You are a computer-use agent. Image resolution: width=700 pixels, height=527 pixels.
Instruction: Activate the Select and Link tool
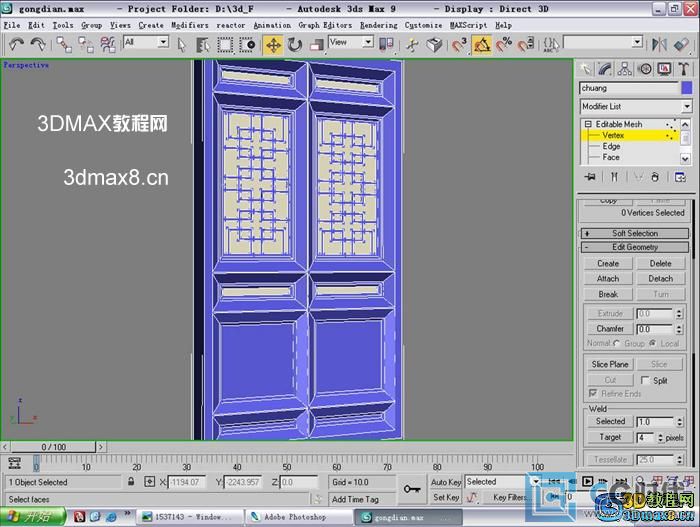[x=64, y=44]
